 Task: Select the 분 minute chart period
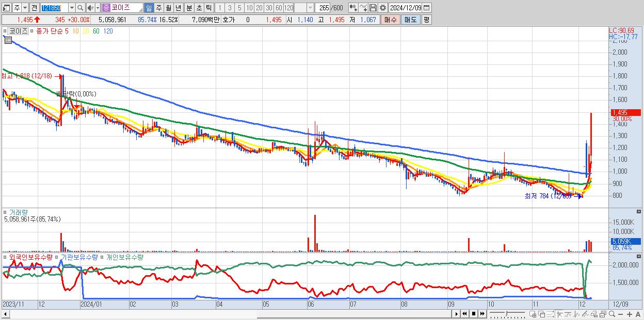(189, 8)
